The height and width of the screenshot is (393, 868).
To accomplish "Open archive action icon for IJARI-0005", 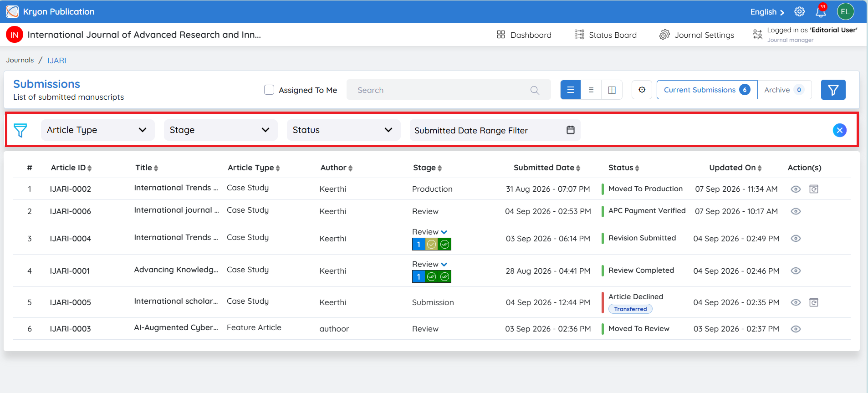I will tap(814, 302).
